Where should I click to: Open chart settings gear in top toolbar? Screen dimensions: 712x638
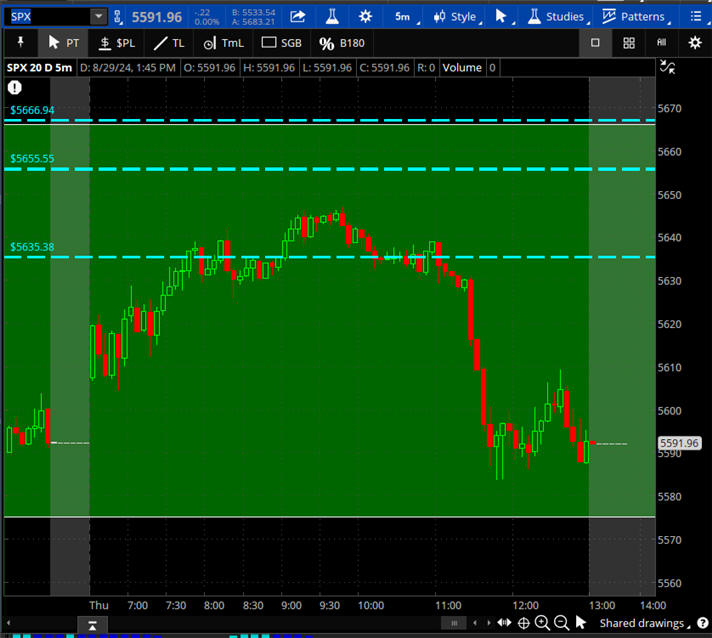pyautogui.click(x=366, y=16)
